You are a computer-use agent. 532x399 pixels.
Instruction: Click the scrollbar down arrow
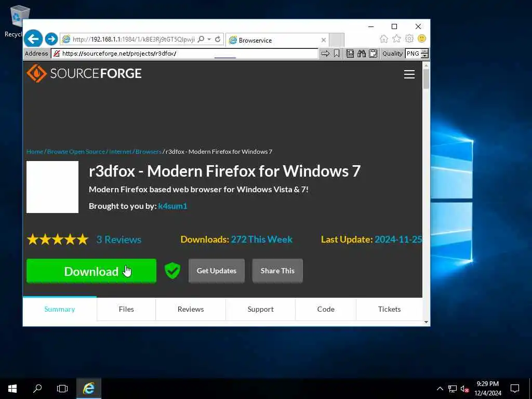point(426,322)
